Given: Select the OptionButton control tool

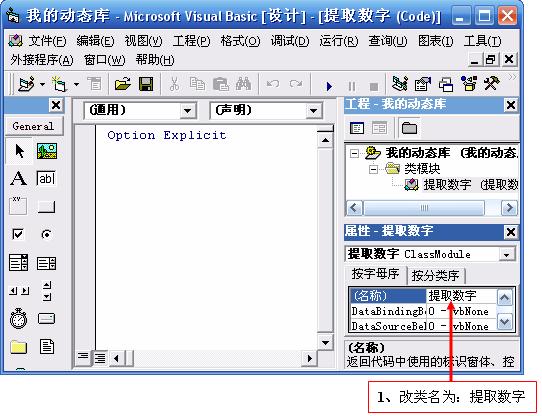Looking at the screenshot, I should point(46,234).
